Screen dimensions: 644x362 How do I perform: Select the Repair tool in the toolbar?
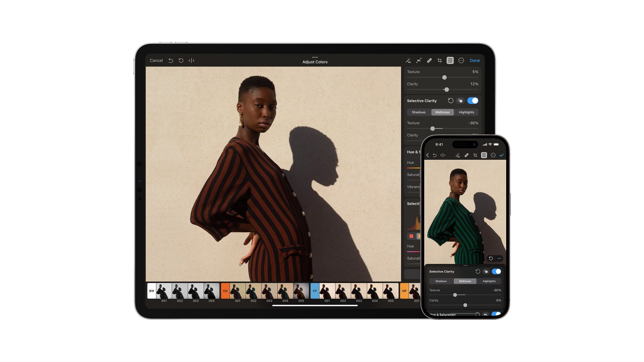[x=429, y=60]
